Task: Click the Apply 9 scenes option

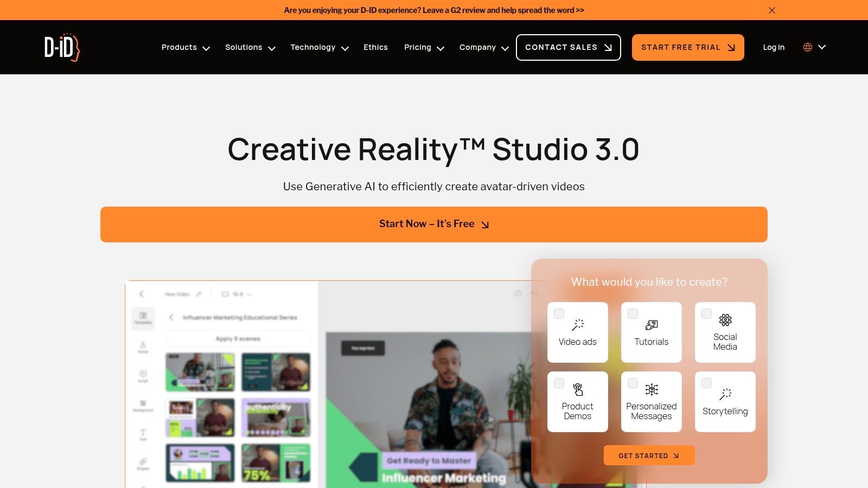Action: tap(237, 338)
